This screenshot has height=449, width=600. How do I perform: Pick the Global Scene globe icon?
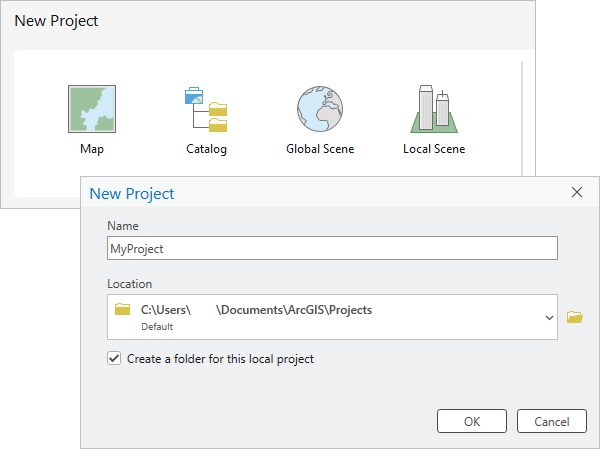319,109
